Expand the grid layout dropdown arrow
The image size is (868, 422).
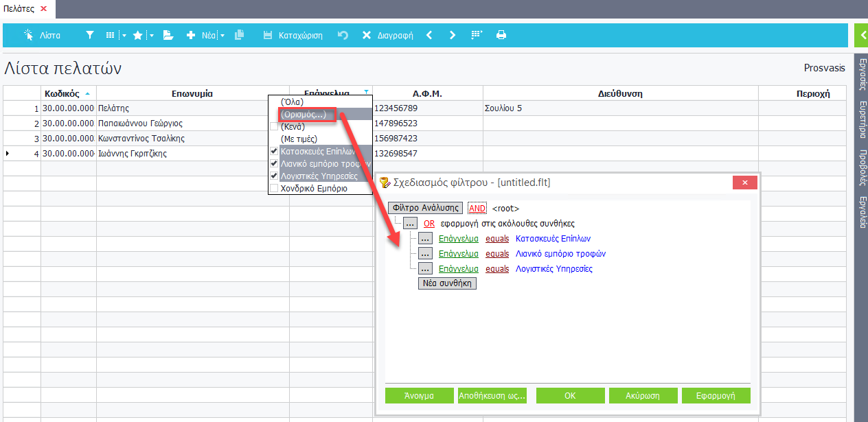click(123, 36)
